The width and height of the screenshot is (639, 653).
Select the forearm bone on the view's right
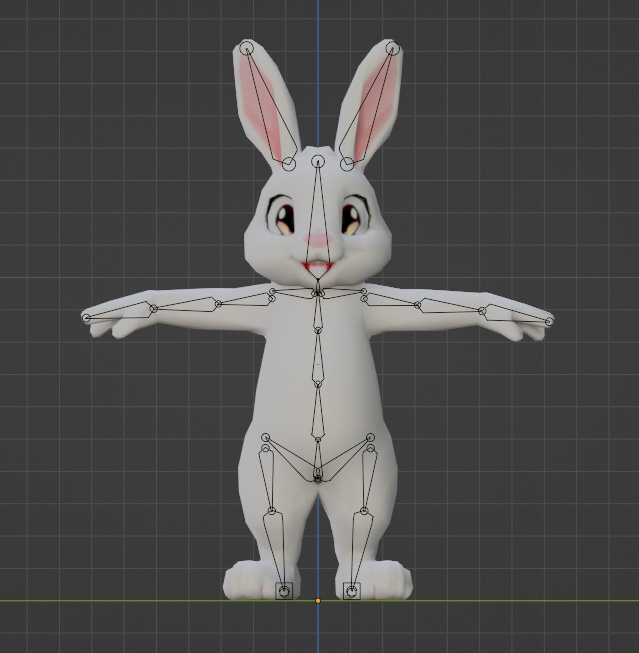[450, 307]
